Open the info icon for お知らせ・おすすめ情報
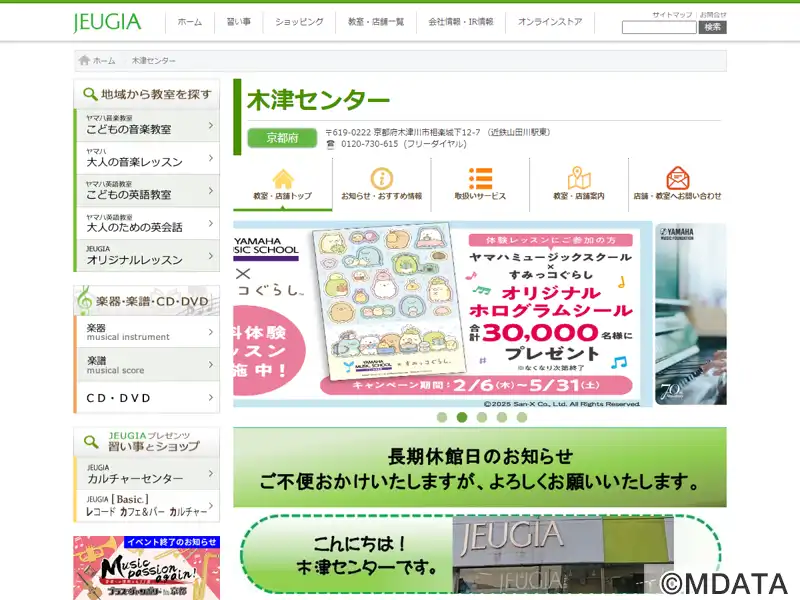This screenshot has height=600, width=800. (381, 179)
